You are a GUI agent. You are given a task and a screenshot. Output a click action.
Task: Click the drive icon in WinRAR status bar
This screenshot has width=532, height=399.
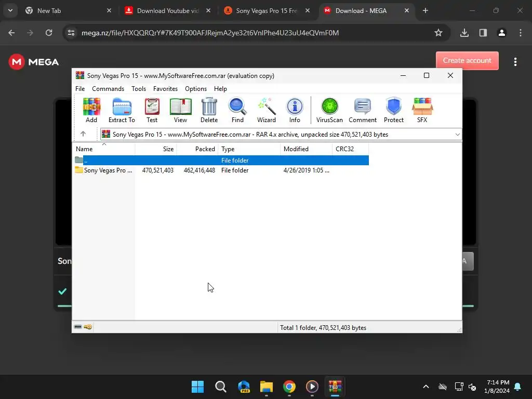click(x=78, y=327)
